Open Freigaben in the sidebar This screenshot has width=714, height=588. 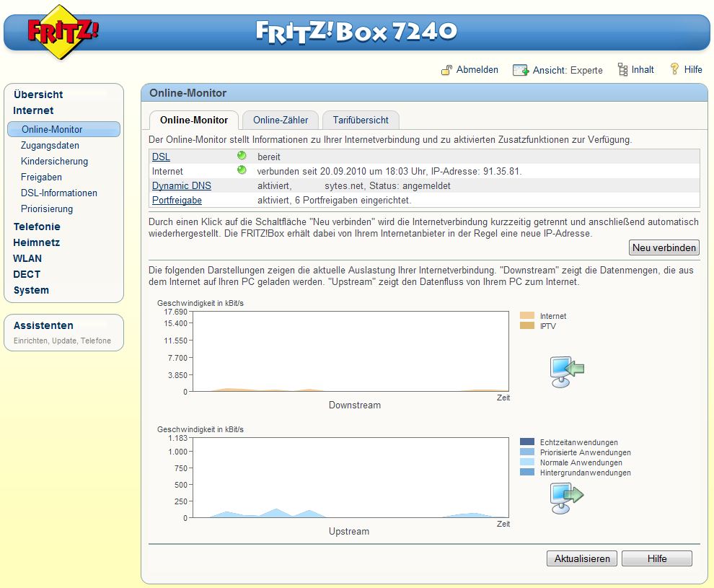[x=41, y=177]
